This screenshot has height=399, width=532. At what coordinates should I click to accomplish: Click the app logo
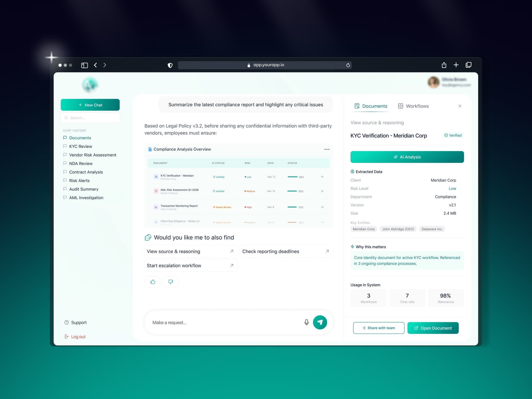[90, 85]
